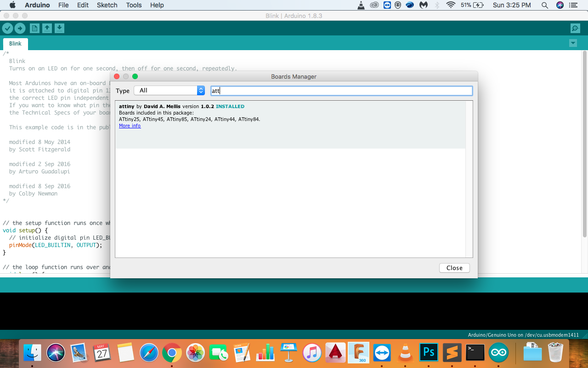Open the Sketch menu
Viewport: 588px width, 368px height.
[107, 5]
